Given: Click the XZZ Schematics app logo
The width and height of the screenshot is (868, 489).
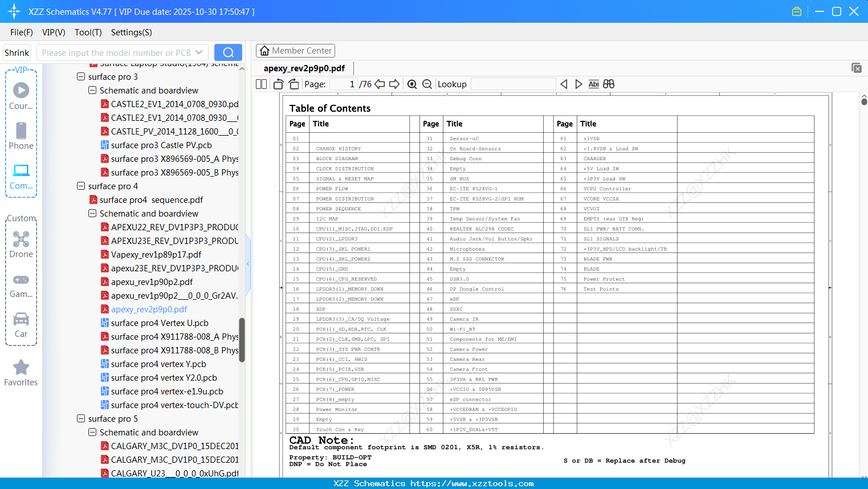Looking at the screenshot, I should point(14,11).
